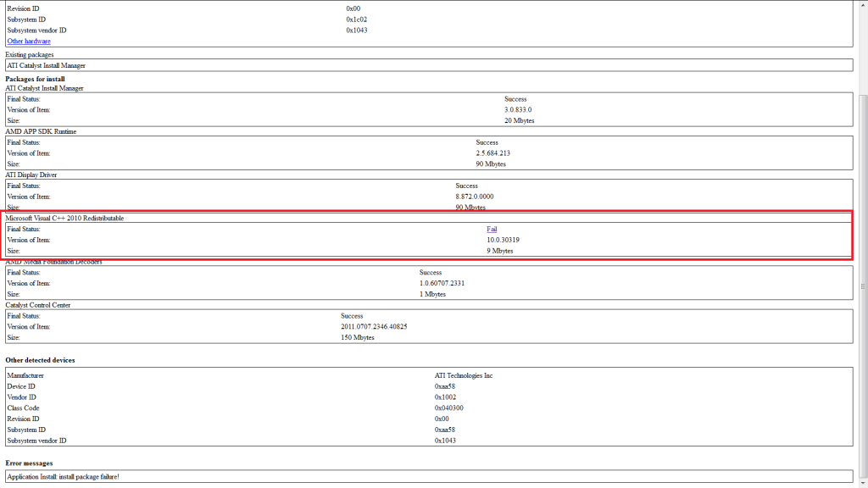
Task: Select version number 2.5.684.213
Action: pos(492,153)
